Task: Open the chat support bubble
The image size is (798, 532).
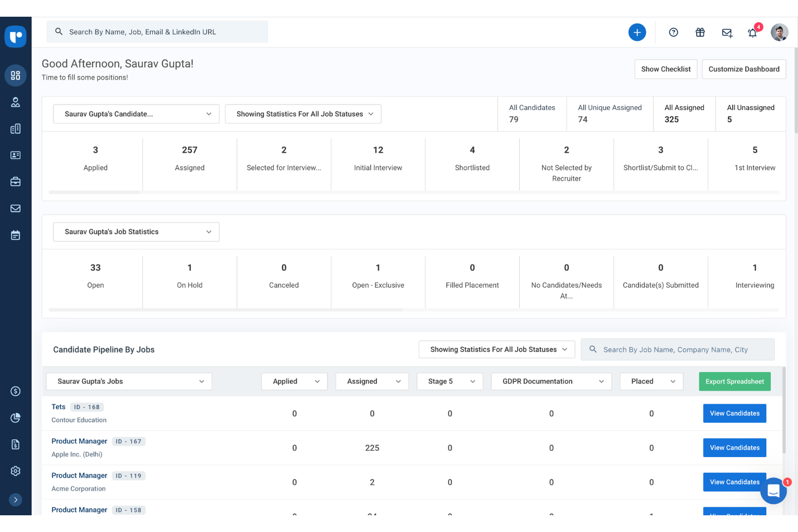Action: (774, 491)
